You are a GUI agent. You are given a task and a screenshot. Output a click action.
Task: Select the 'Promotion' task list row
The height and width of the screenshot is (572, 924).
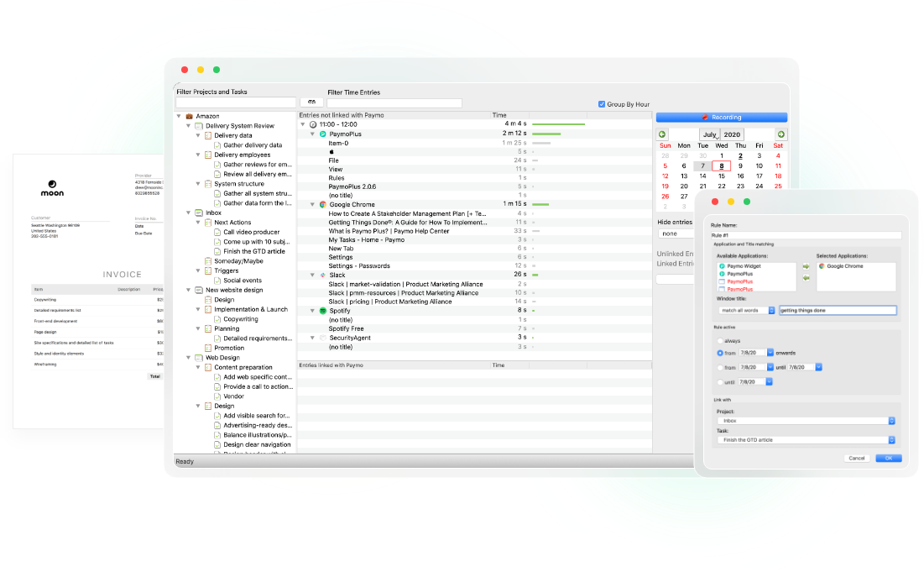(229, 348)
